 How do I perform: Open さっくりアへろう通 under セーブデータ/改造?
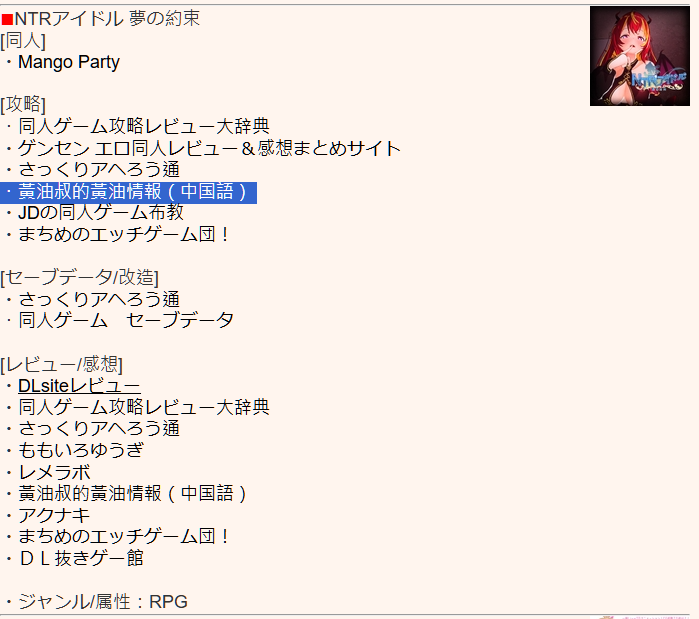99,299
